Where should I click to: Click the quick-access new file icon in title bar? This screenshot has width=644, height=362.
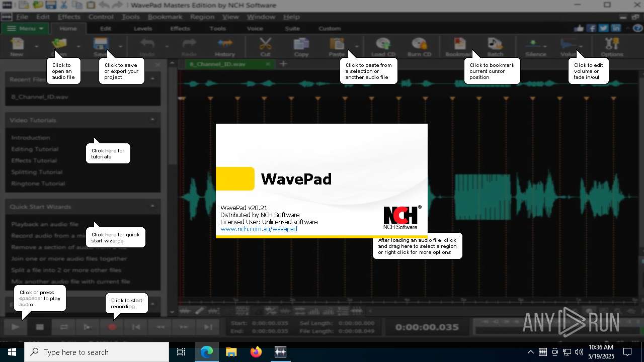click(24, 5)
